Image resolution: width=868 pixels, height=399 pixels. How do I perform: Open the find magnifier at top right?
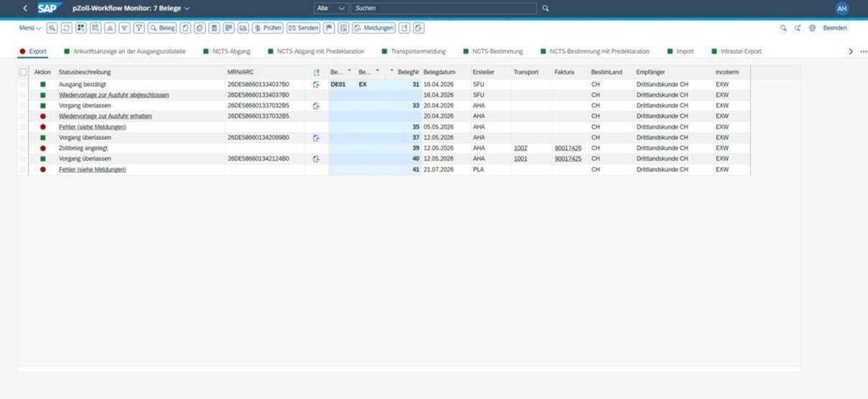[x=783, y=28]
